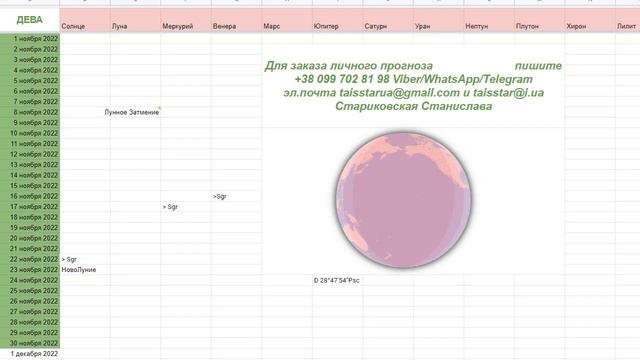Select the 6 ноября 2022 date cell

point(30,91)
